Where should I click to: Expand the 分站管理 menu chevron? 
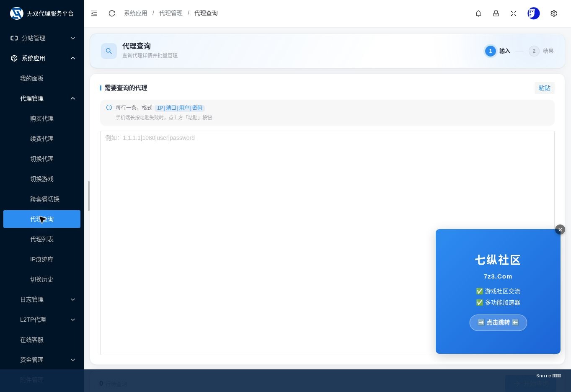tap(73, 38)
